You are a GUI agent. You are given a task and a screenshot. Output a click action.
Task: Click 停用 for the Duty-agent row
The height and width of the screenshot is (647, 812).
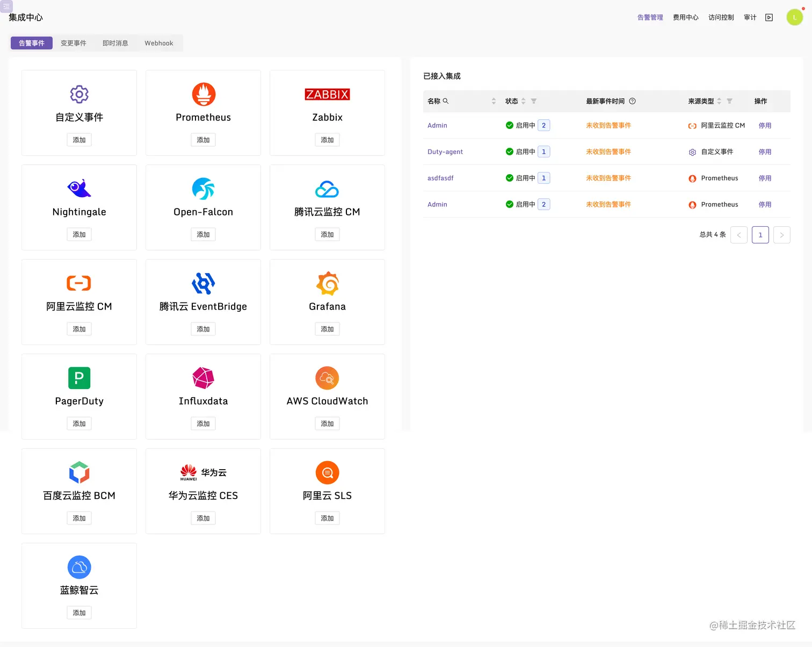tap(765, 152)
